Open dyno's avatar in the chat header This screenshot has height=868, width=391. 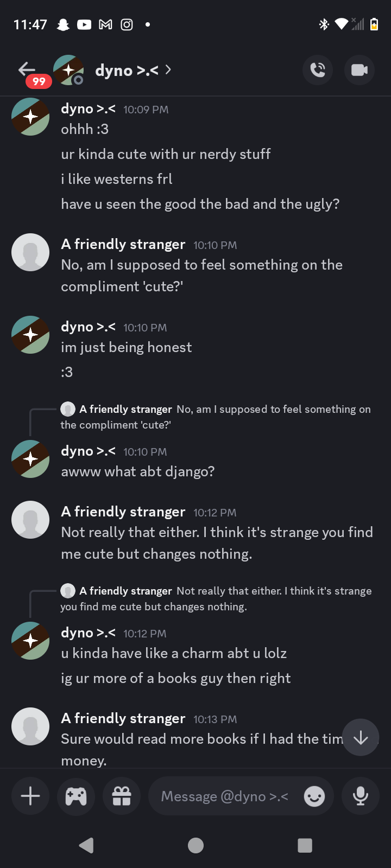[68, 70]
